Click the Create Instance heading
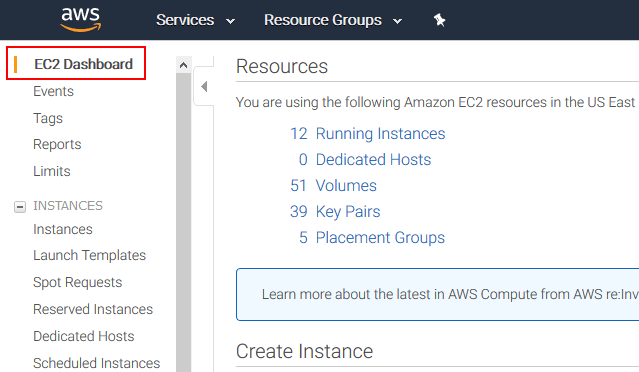The height and width of the screenshot is (372, 639). [x=304, y=351]
